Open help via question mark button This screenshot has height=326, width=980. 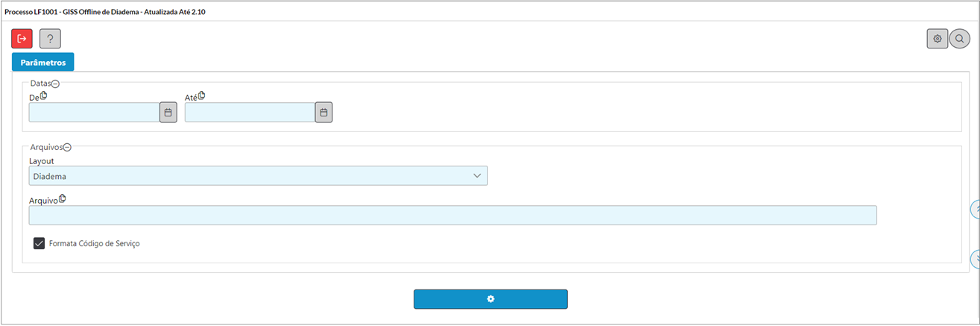[x=50, y=39]
